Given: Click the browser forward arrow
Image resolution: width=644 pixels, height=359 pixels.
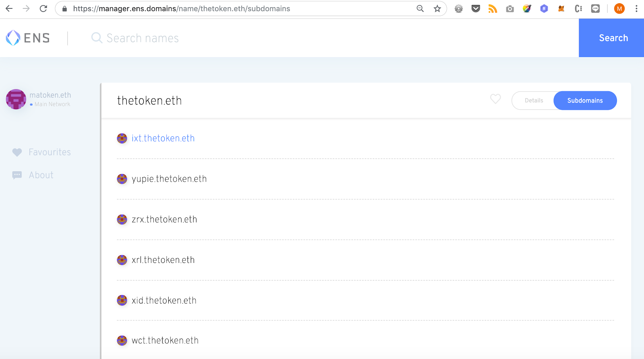Looking at the screenshot, I should coord(26,8).
